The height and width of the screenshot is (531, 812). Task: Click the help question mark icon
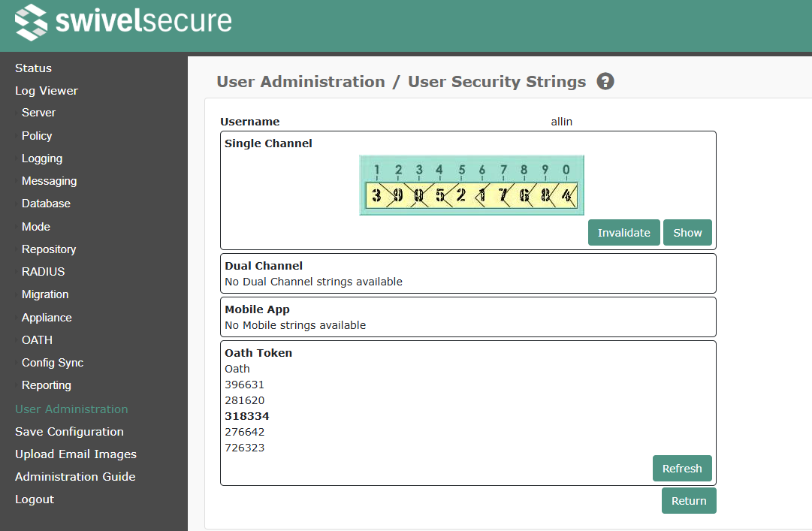605,81
